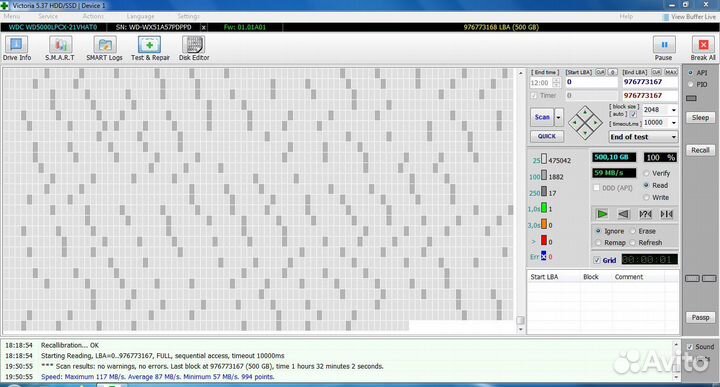Select the PIO access mode
Viewport: 720px width, 387px height.
[690, 84]
